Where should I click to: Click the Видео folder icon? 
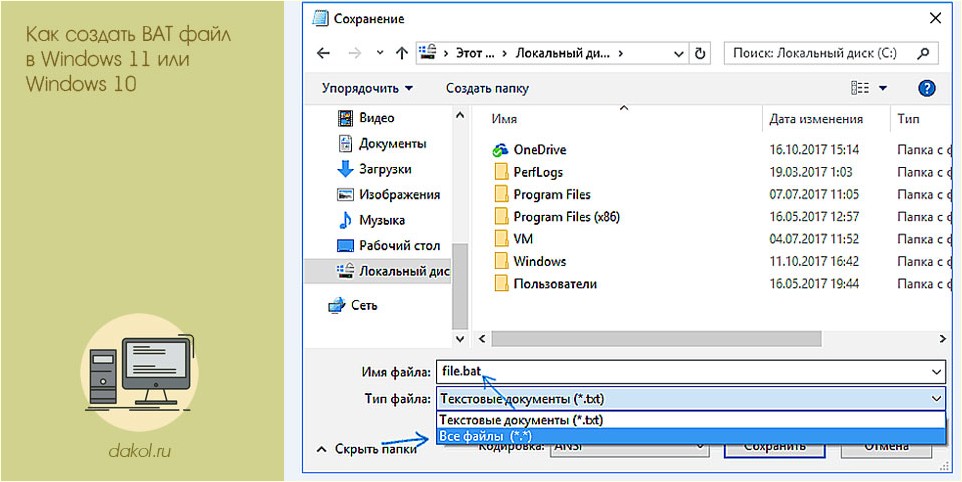click(345, 118)
